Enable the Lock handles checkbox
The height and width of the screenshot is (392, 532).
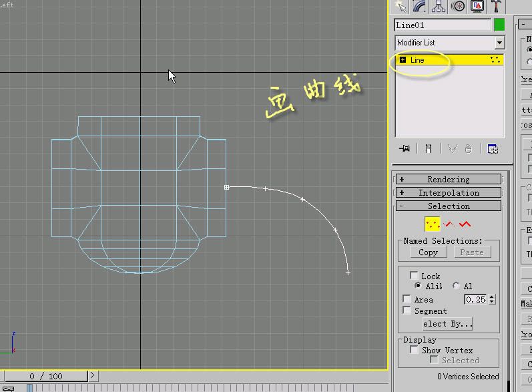pos(414,275)
